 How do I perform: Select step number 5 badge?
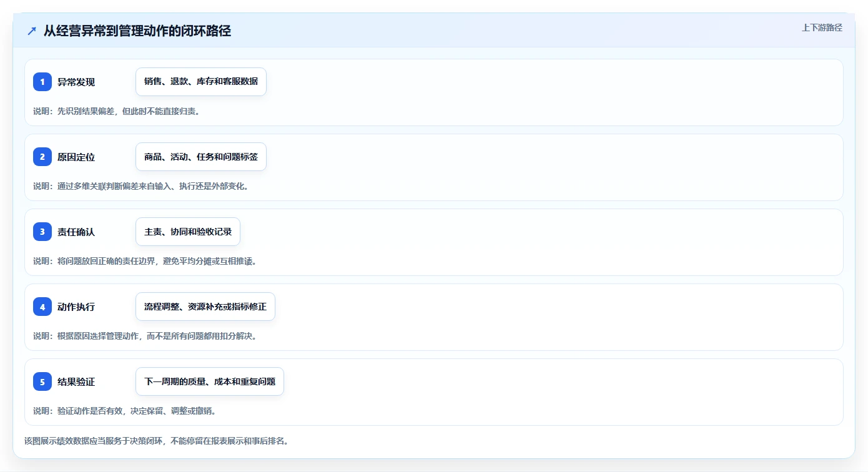coord(42,381)
